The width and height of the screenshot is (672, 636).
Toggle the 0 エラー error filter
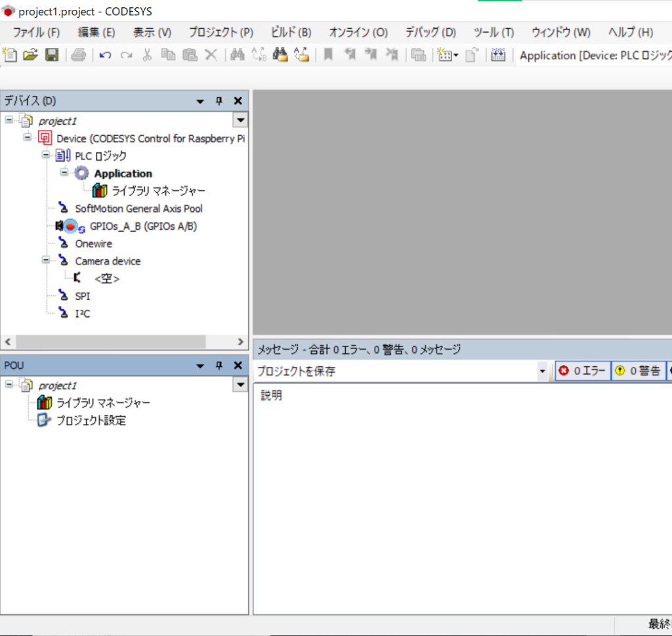tap(583, 371)
